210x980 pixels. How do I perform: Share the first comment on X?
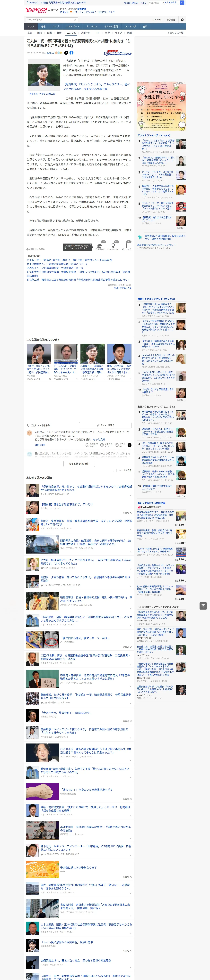pyautogui.click(x=129, y=445)
